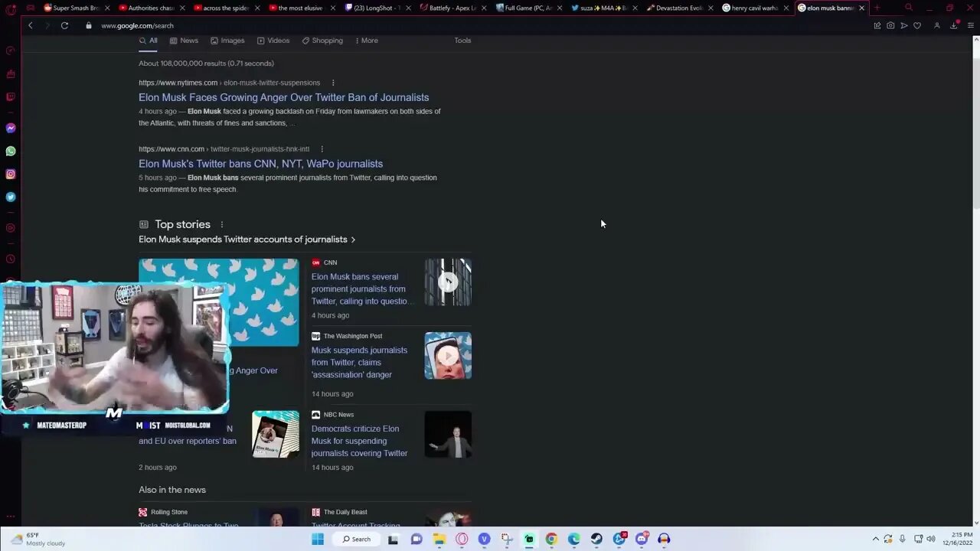Open the GX Control sidebar icon

point(11,51)
